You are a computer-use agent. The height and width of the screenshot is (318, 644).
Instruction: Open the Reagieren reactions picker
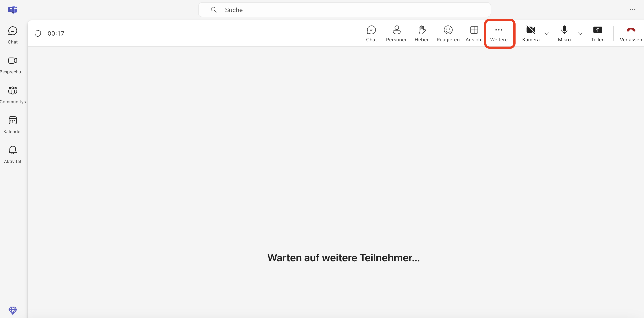[448, 33]
